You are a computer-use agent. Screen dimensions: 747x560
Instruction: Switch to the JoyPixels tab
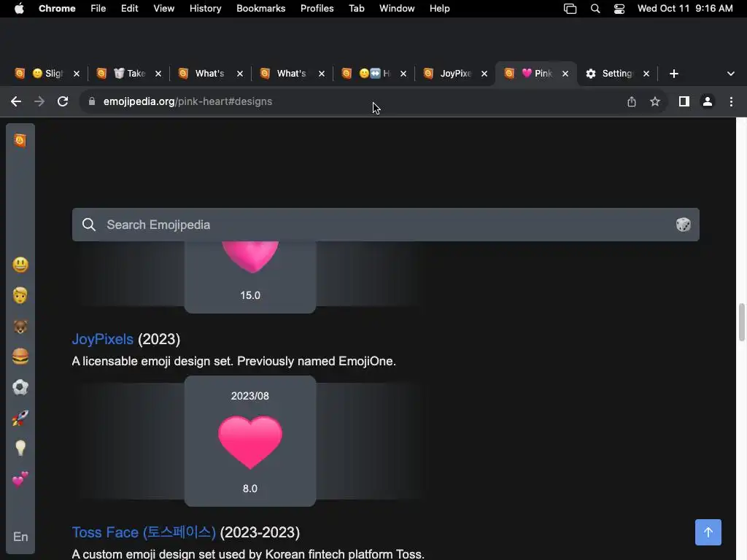(455, 74)
